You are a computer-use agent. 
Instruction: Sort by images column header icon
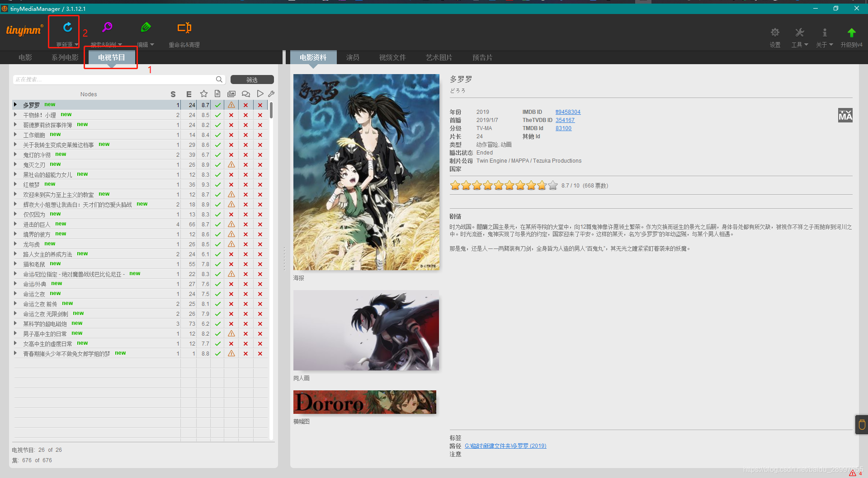point(231,94)
